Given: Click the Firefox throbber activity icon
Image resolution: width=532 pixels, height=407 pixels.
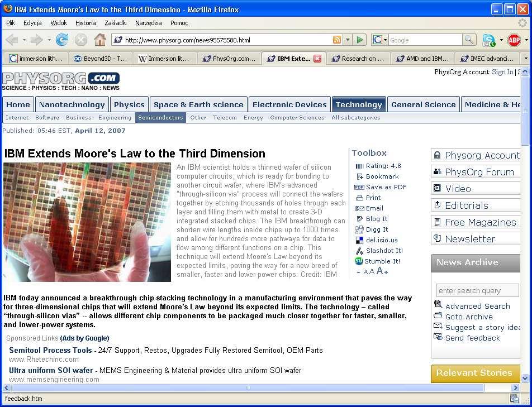Looking at the screenshot, I should pyautogui.click(x=522, y=23).
